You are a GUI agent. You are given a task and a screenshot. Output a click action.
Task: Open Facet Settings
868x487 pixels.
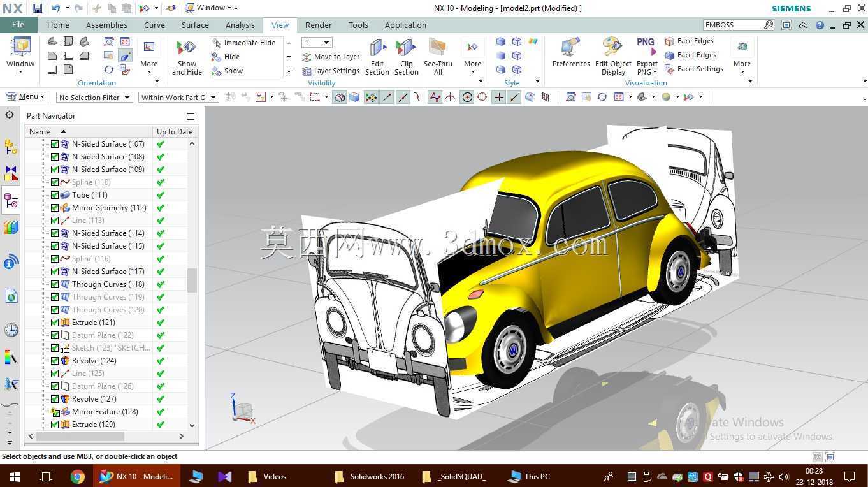pos(694,69)
